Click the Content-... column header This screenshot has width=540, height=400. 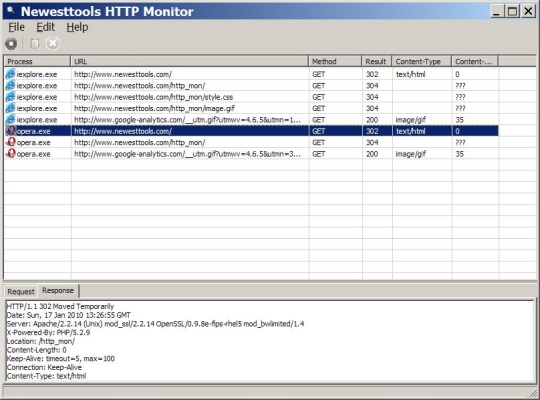coord(475,61)
